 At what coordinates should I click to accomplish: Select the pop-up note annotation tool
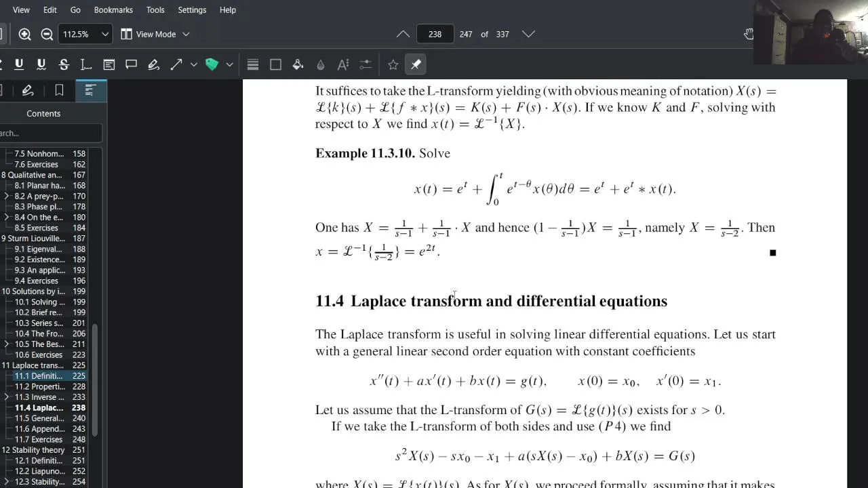132,64
